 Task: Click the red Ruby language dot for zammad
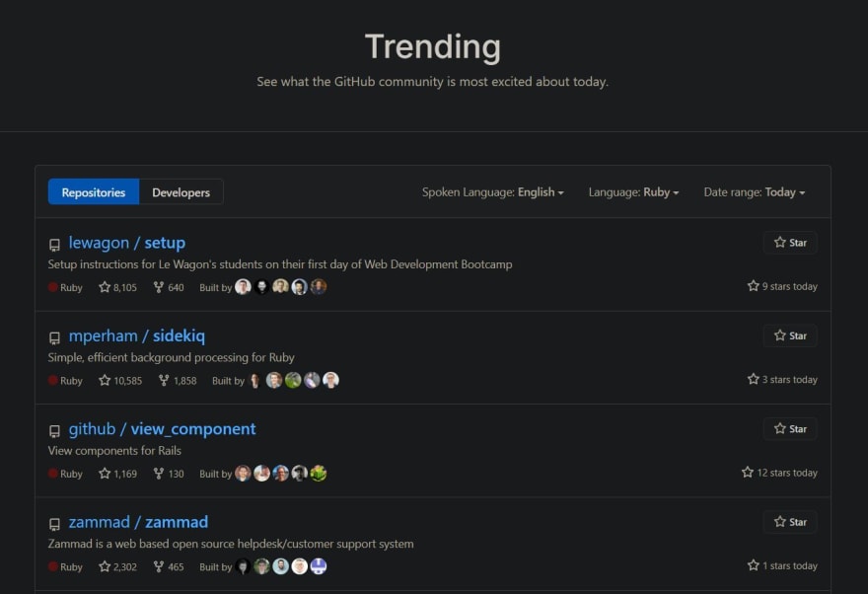pos(53,565)
